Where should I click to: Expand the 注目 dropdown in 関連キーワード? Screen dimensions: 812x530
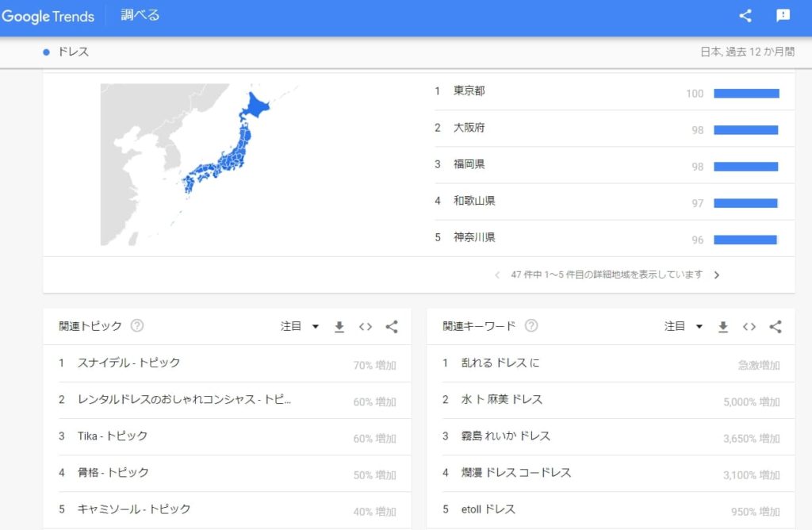[x=684, y=326]
